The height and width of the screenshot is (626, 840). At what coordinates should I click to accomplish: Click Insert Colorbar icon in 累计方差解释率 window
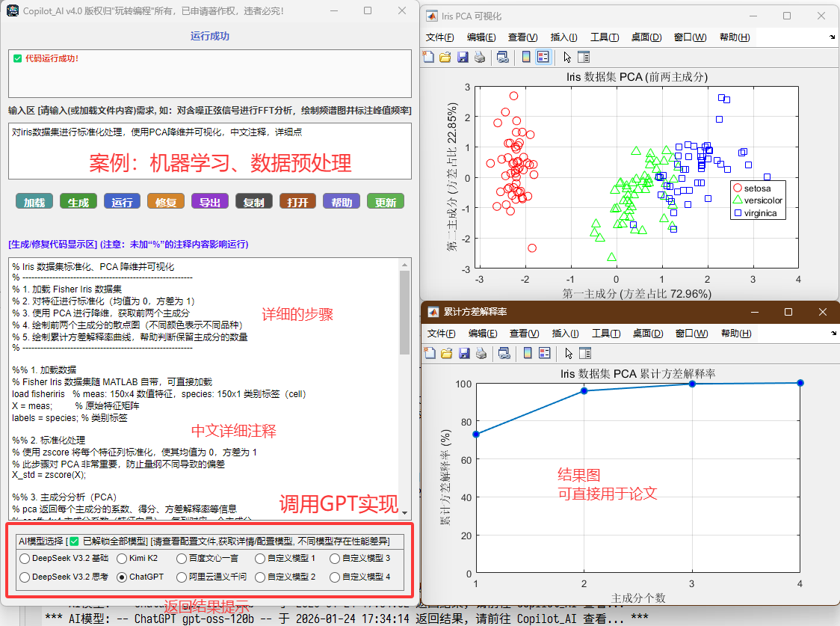526,353
